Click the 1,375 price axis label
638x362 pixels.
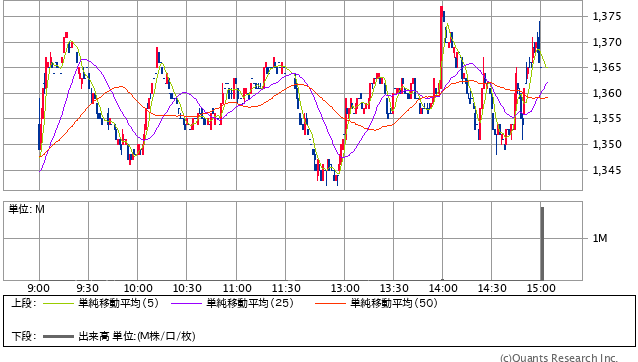coord(607,16)
